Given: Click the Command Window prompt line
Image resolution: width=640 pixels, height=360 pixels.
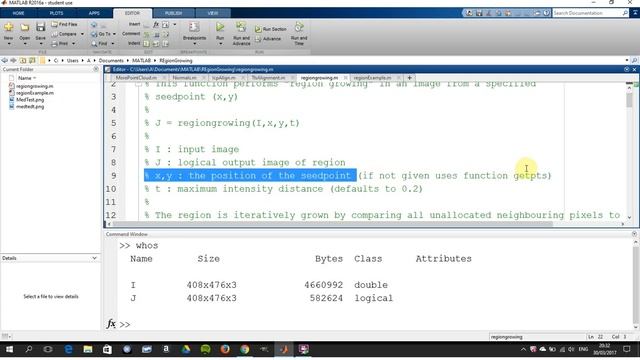Looking at the screenshot, I should click(x=376, y=324).
